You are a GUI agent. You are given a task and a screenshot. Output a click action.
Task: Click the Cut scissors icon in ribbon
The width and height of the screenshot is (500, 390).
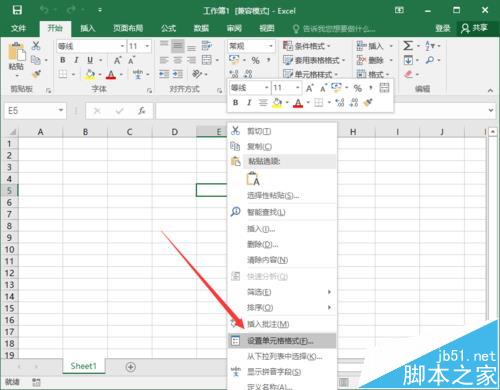point(36,46)
